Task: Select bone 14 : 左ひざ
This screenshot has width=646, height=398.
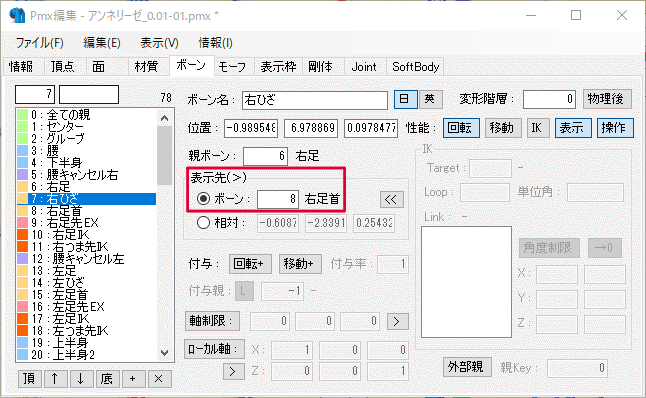Action: [x=86, y=283]
